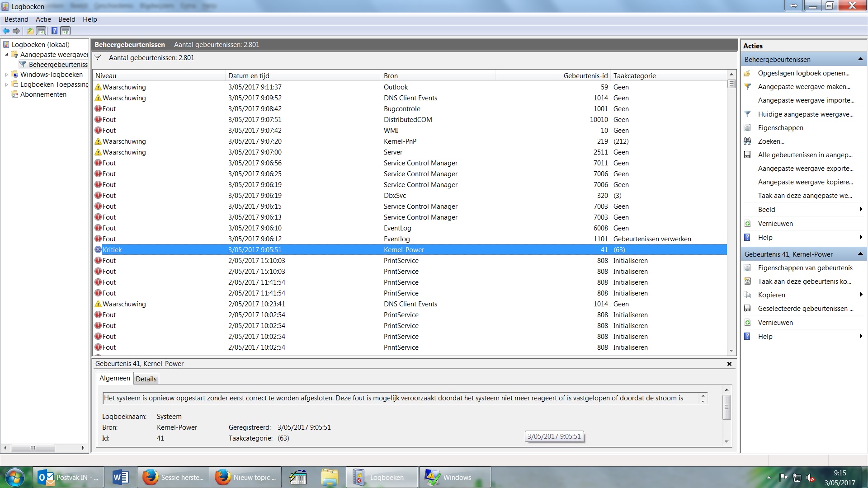The width and height of the screenshot is (868, 488).
Task: Open the Help submenu arrow under Beheergebeurtenissen
Action: [861, 237]
